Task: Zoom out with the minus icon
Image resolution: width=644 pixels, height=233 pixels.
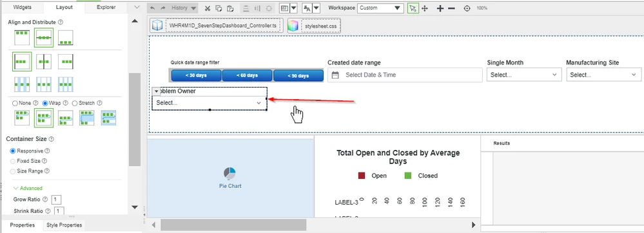Action: [x=451, y=8]
